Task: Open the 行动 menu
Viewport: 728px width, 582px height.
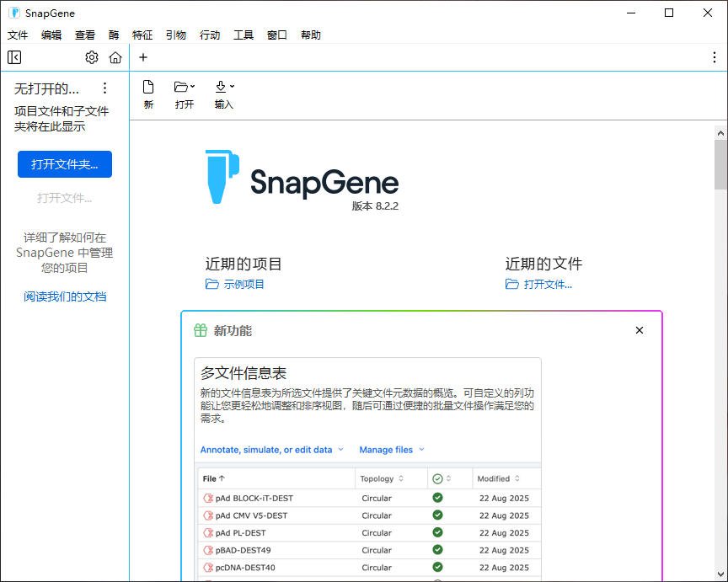Action: click(x=210, y=35)
